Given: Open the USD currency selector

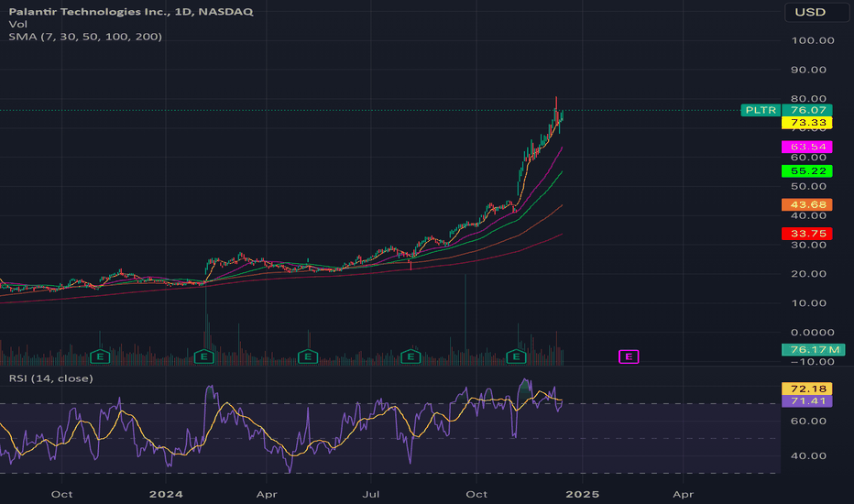Looking at the screenshot, I should tap(816, 12).
